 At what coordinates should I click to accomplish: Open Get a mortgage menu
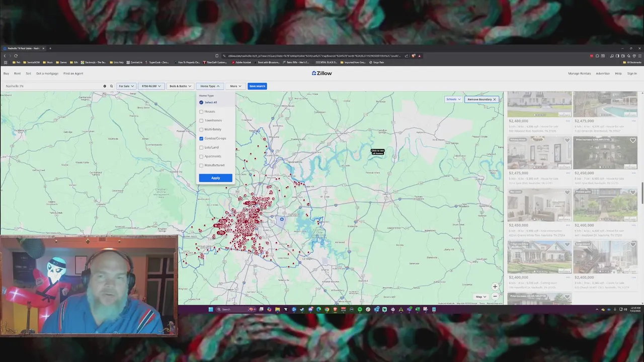click(47, 73)
